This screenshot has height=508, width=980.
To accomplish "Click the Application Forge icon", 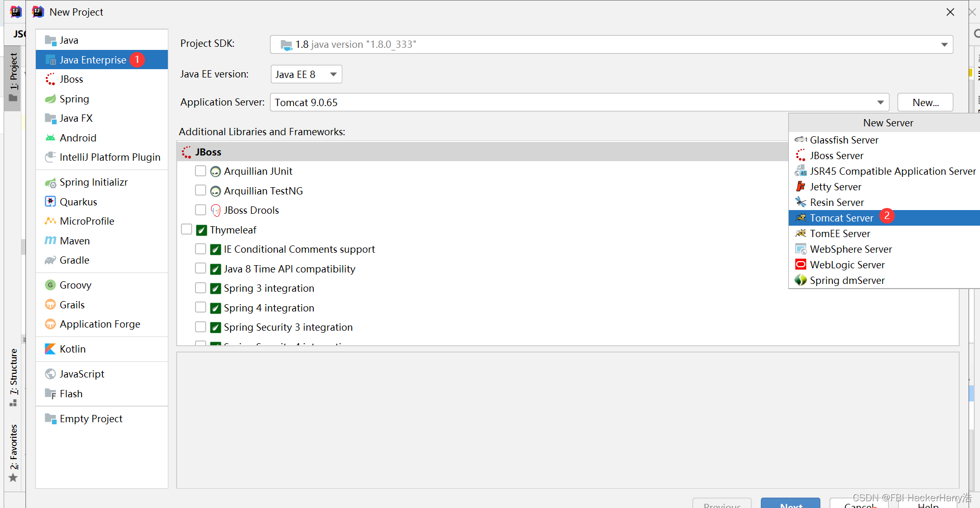I will [x=50, y=324].
